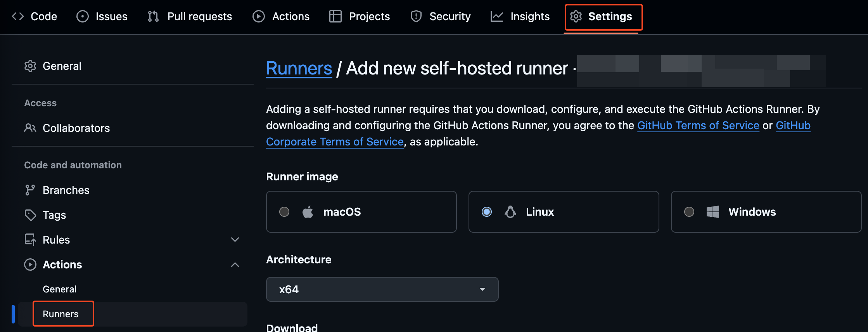The width and height of the screenshot is (868, 332).
Task: Click the Linux penguin icon
Action: click(x=510, y=212)
